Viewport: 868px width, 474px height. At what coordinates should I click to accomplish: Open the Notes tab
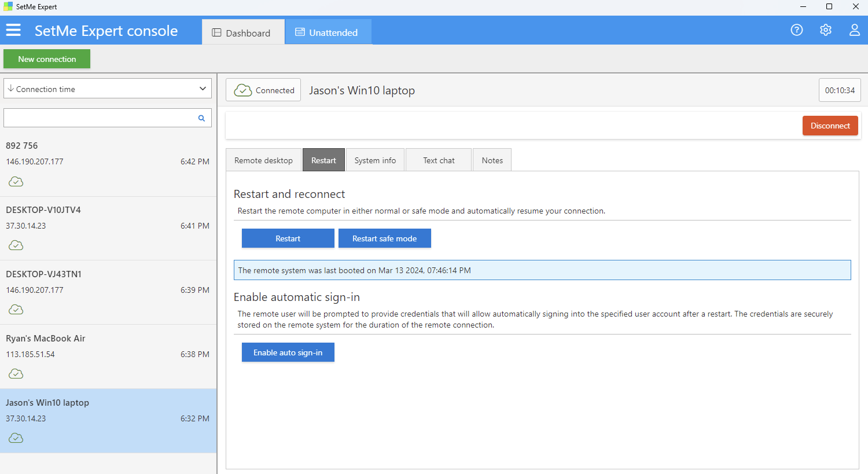[492, 160]
